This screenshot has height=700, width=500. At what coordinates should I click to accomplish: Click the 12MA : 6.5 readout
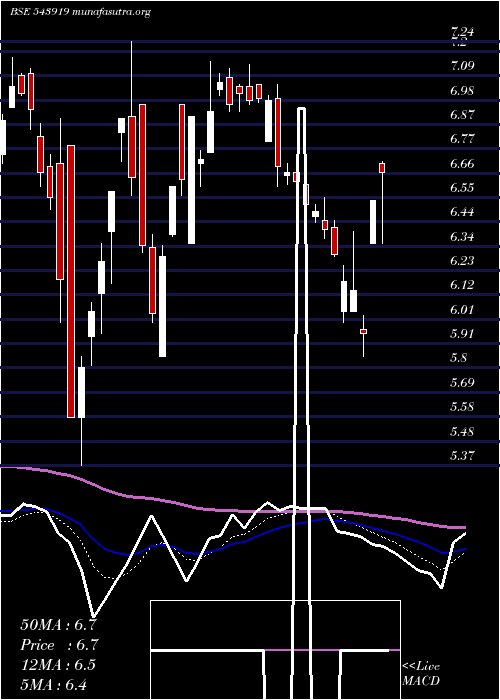click(x=58, y=665)
